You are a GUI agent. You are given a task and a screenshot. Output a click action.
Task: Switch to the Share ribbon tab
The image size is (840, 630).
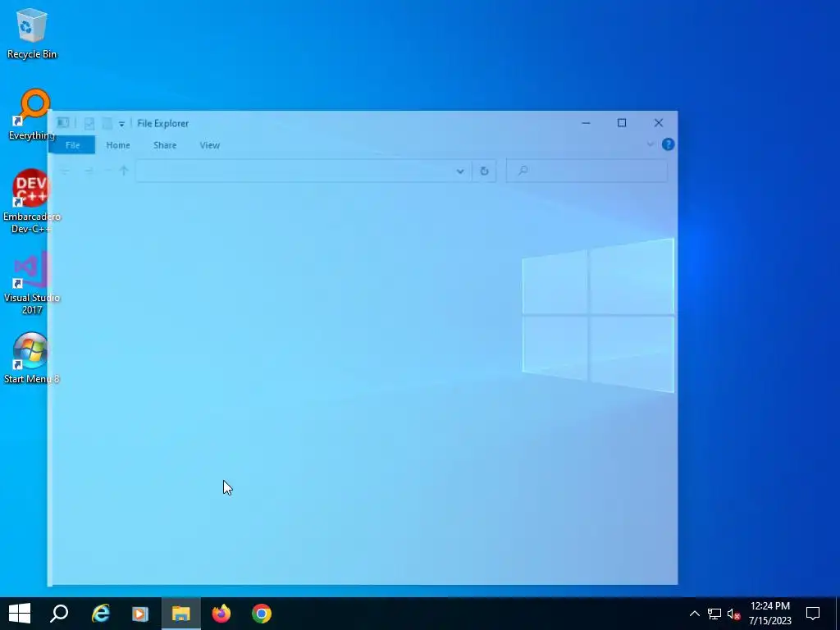click(164, 144)
